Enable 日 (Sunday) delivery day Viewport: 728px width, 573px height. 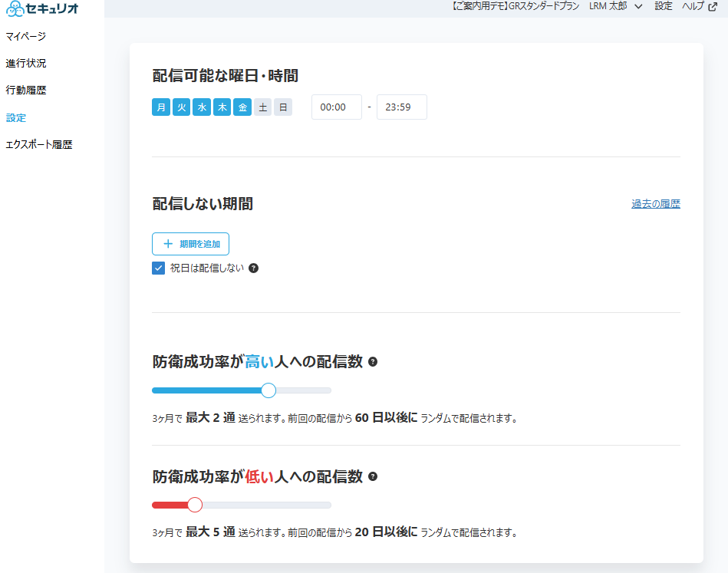283,107
